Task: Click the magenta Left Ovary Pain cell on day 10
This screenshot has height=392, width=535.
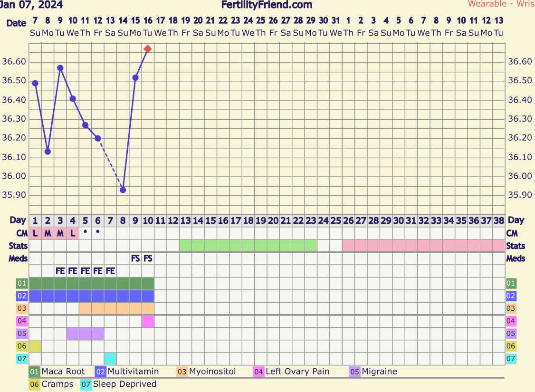Action: pos(148,321)
